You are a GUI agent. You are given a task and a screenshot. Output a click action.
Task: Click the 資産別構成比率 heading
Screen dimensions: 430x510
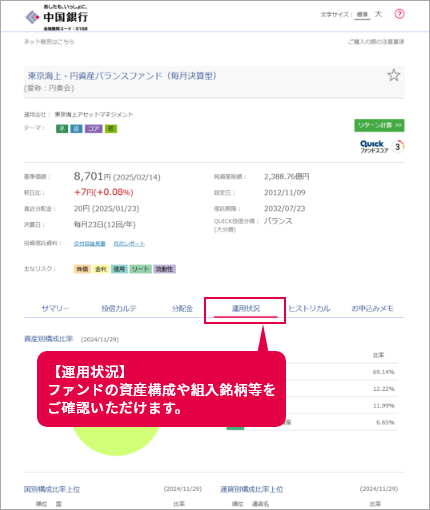click(x=49, y=339)
